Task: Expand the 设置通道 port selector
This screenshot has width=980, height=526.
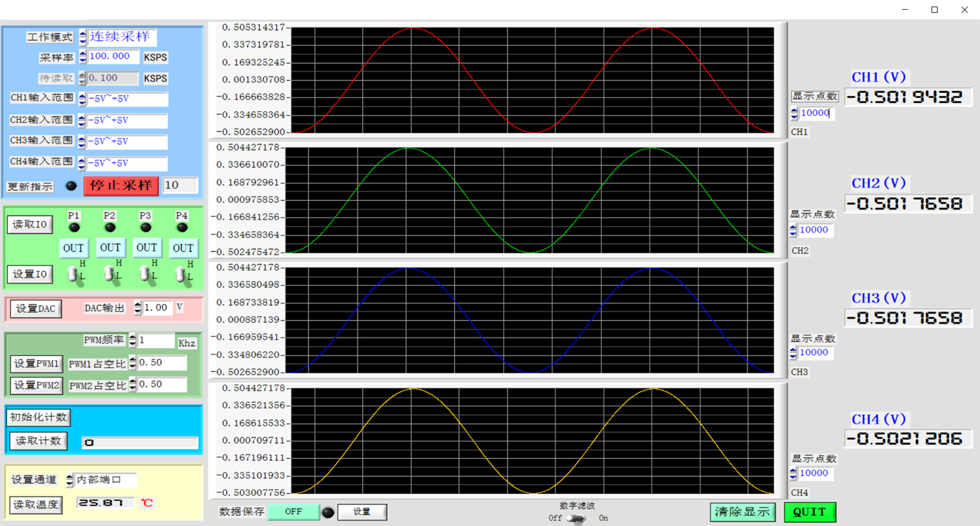Action: [x=105, y=480]
